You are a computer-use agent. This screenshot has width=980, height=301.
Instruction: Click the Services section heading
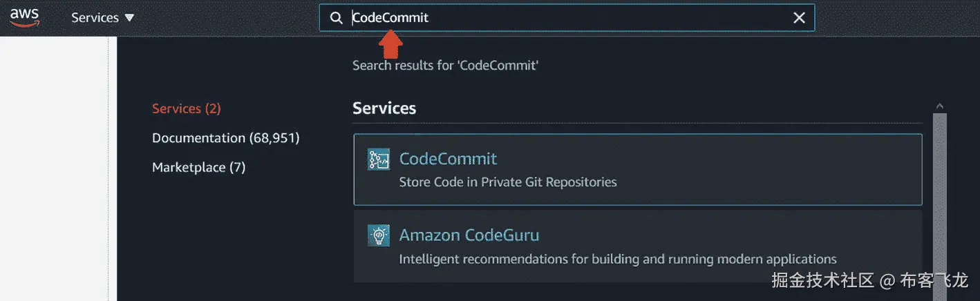[384, 108]
